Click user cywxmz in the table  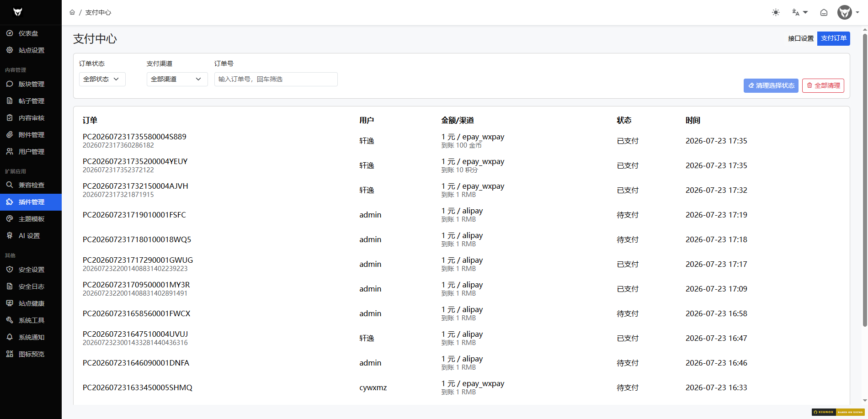pyautogui.click(x=373, y=387)
